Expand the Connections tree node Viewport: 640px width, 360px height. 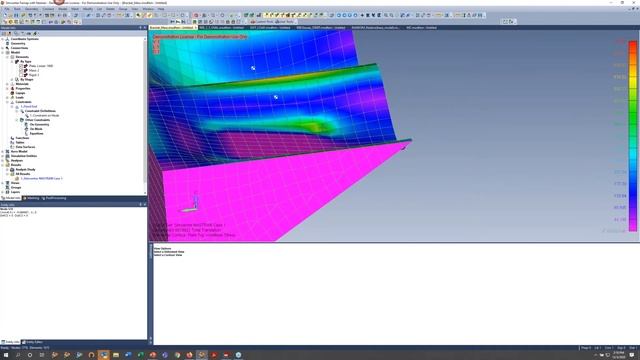tap(2, 48)
